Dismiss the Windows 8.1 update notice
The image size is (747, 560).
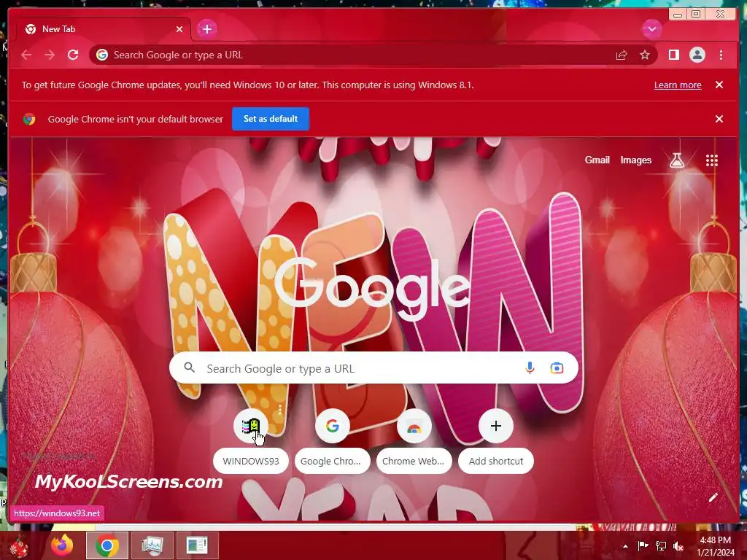point(719,85)
